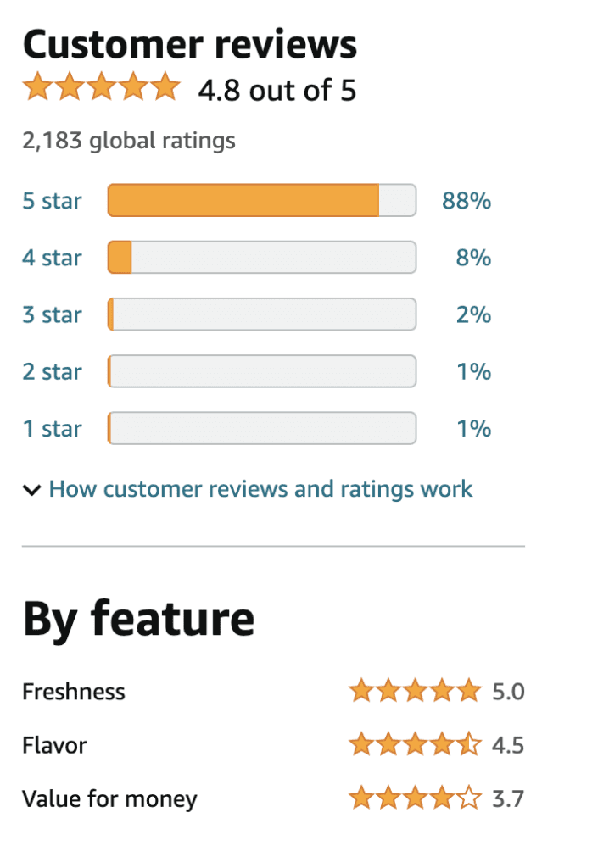
Task: Filter reviews by 3 star link
Action: tap(52, 314)
